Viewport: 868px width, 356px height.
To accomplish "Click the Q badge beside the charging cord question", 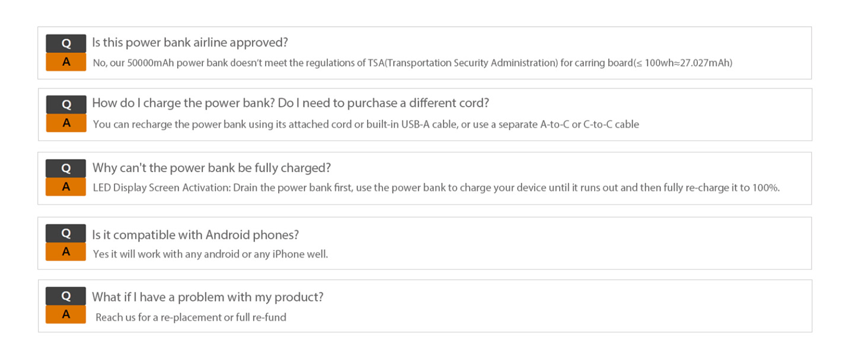I will pos(66,104).
